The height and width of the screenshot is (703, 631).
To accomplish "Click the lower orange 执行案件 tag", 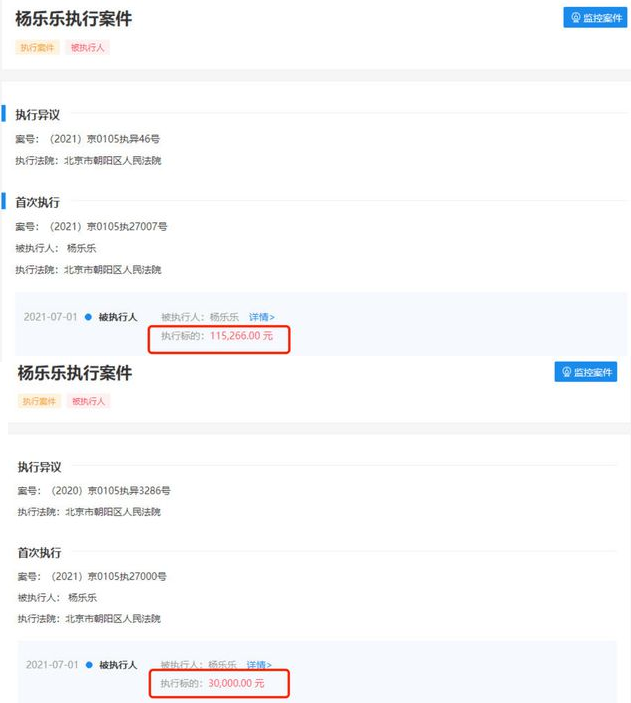I will pos(39,401).
